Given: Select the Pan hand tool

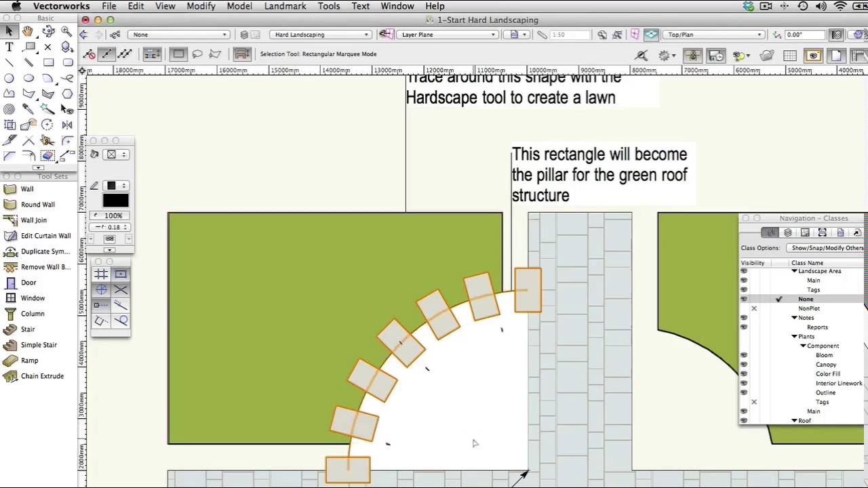Looking at the screenshot, I should pyautogui.click(x=28, y=31).
